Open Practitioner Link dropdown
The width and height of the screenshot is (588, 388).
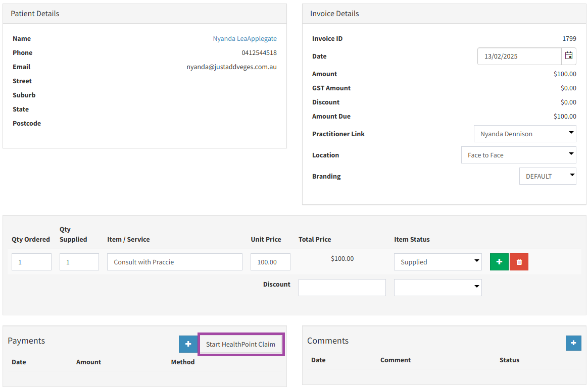click(525, 134)
